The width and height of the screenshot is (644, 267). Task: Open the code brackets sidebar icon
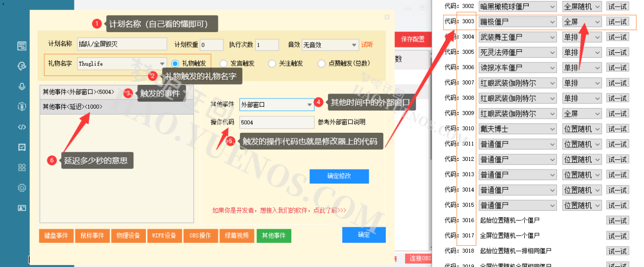pyautogui.click(x=22, y=127)
